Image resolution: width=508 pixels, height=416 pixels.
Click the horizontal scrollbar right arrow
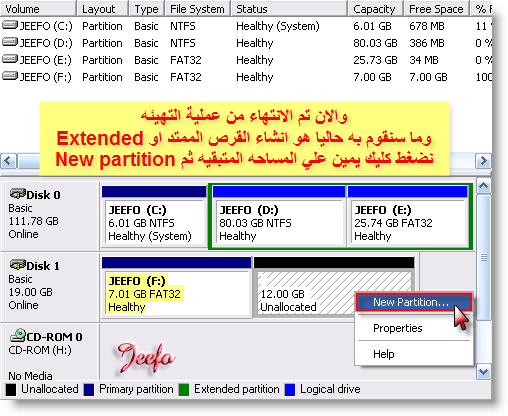coord(483,161)
